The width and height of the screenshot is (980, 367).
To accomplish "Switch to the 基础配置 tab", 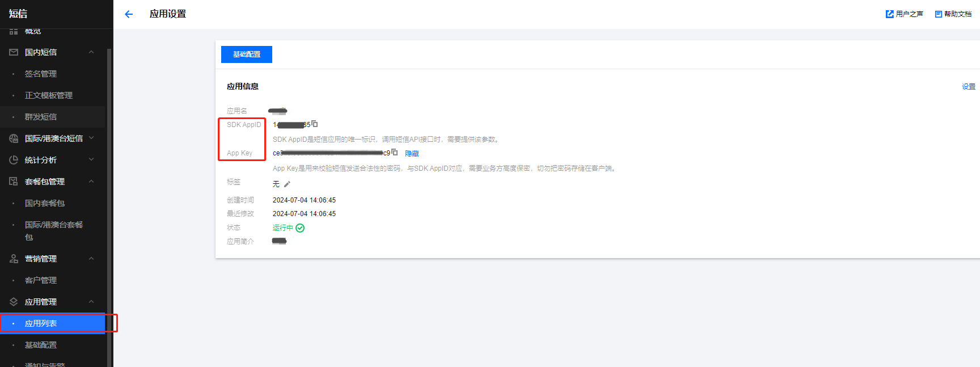I will coord(247,54).
